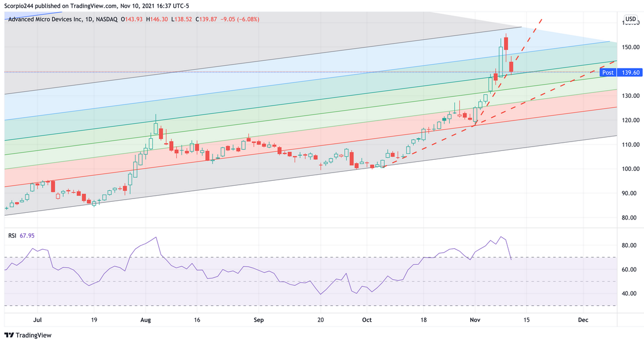Viewport: 644px width, 340px height.
Task: Click the RSI indicator label
Action: (12, 236)
